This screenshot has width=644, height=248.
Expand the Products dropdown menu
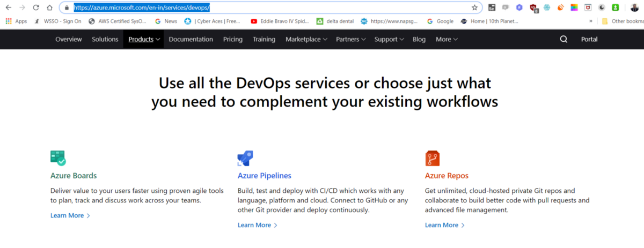tap(144, 39)
